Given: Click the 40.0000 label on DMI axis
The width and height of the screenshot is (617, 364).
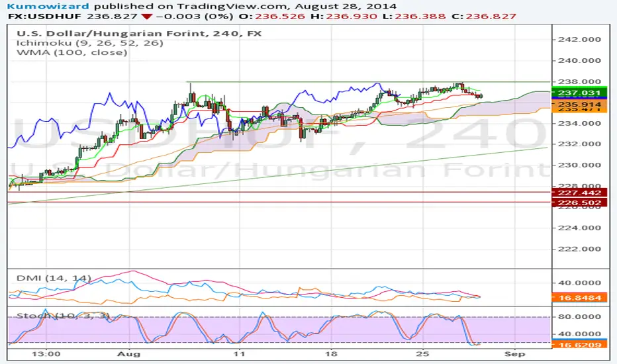Looking at the screenshot, I should pos(580,283).
